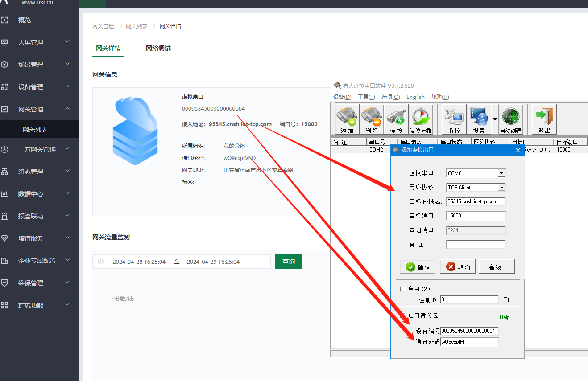The height and width of the screenshot is (381, 588).
Task: Open the 虚拟串口 COM6 dropdown
Action: pyautogui.click(x=501, y=173)
